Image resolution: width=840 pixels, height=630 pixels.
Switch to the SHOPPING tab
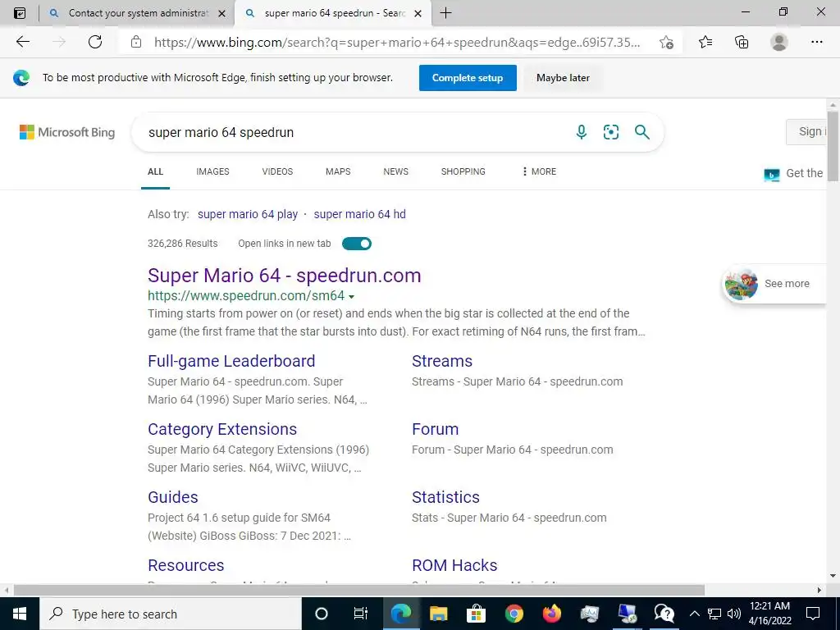463,171
